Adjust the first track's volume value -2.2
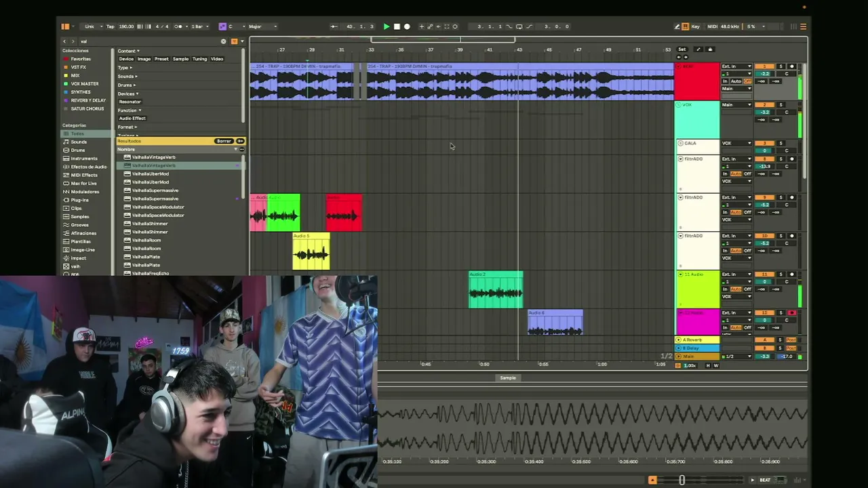The height and width of the screenshot is (488, 868). (x=765, y=74)
